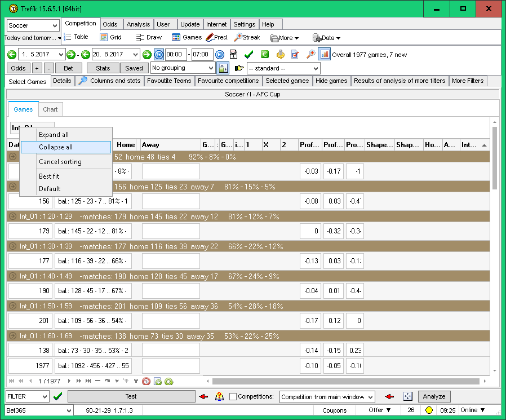The height and width of the screenshot is (420, 506).
Task: Click the Stats button
Action: (103, 68)
